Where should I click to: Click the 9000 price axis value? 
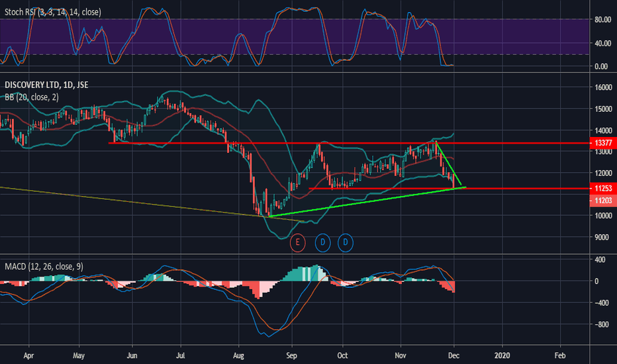(x=602, y=238)
